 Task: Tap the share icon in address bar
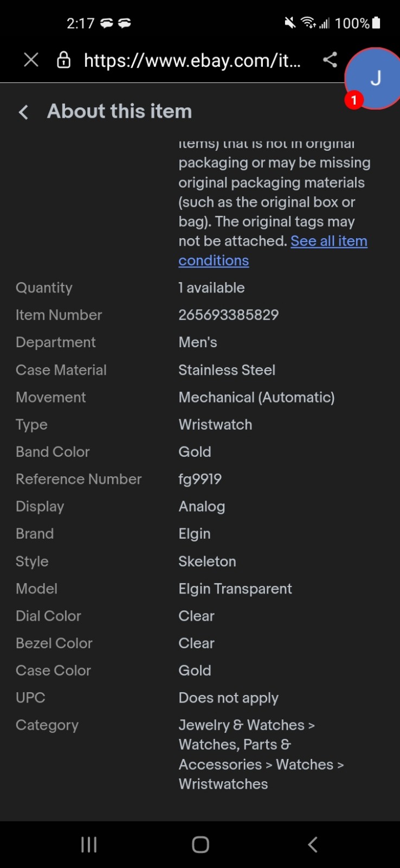[330, 60]
